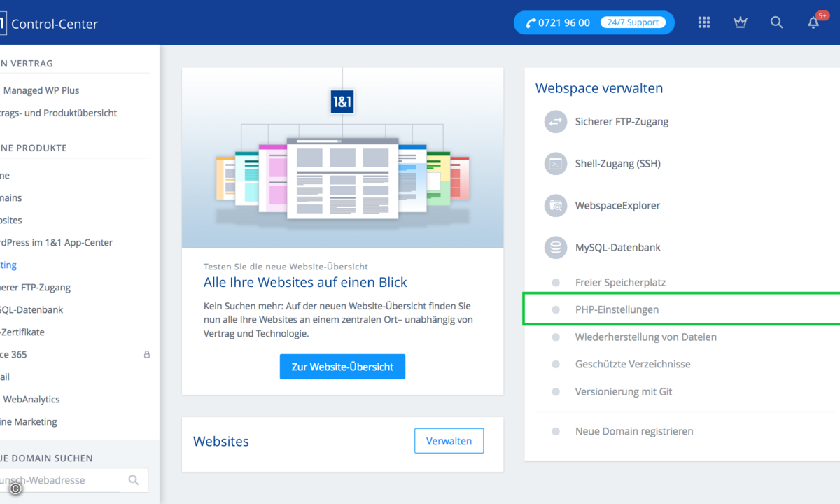This screenshot has width=840, height=504.
Task: Click the 24/7 Support badge
Action: (x=633, y=22)
